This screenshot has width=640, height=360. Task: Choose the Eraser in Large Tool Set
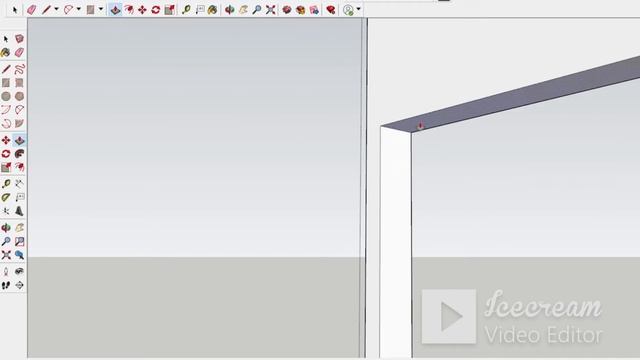(x=19, y=52)
